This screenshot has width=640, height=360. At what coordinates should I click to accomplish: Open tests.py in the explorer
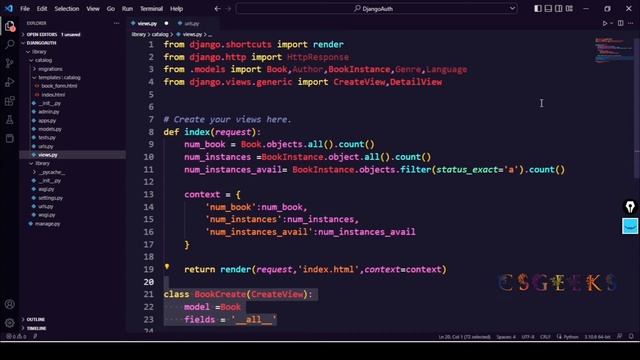[47, 138]
